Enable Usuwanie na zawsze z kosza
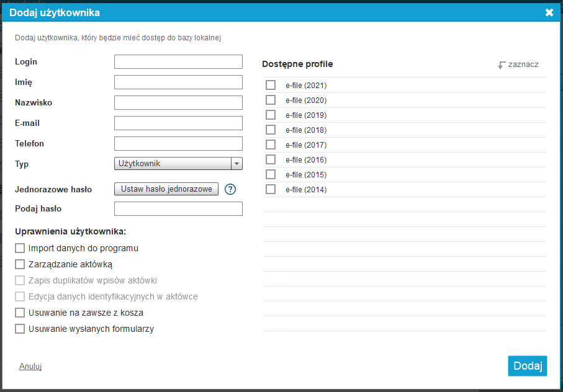The width and height of the screenshot is (563, 392). pos(20,313)
